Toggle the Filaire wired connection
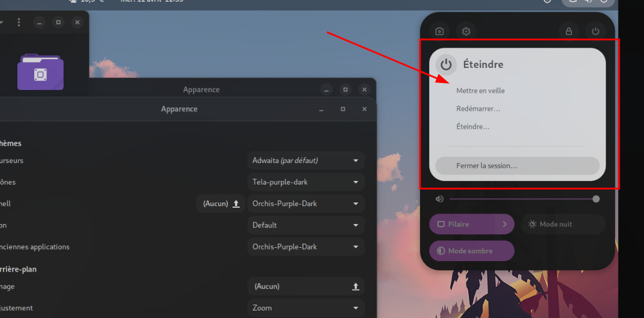Viewport: 644px width, 318px height. [462, 225]
